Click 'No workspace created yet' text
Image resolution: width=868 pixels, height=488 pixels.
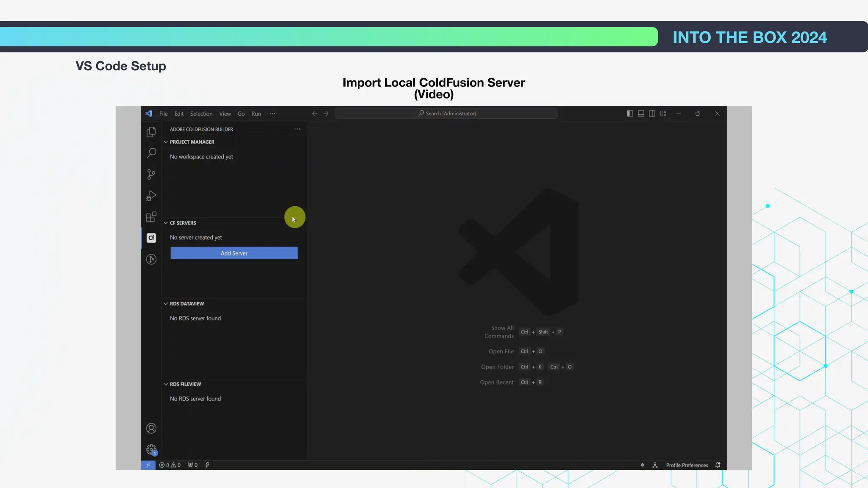[x=201, y=157]
